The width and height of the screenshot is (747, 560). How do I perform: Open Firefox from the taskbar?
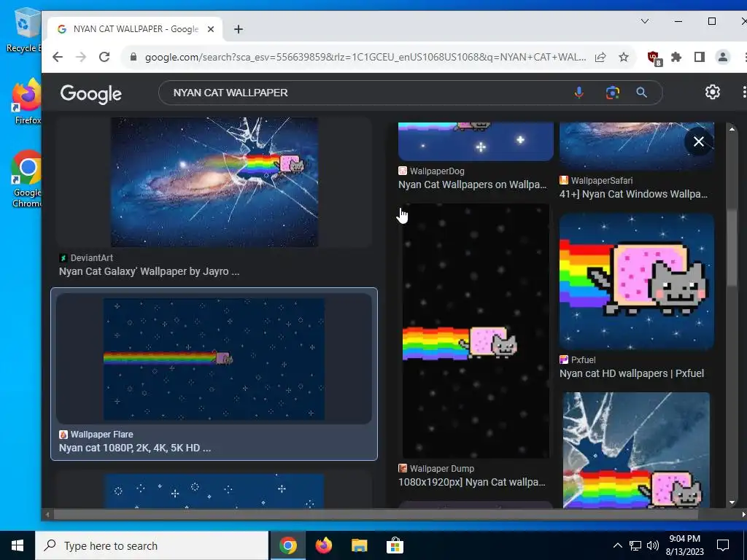click(323, 545)
